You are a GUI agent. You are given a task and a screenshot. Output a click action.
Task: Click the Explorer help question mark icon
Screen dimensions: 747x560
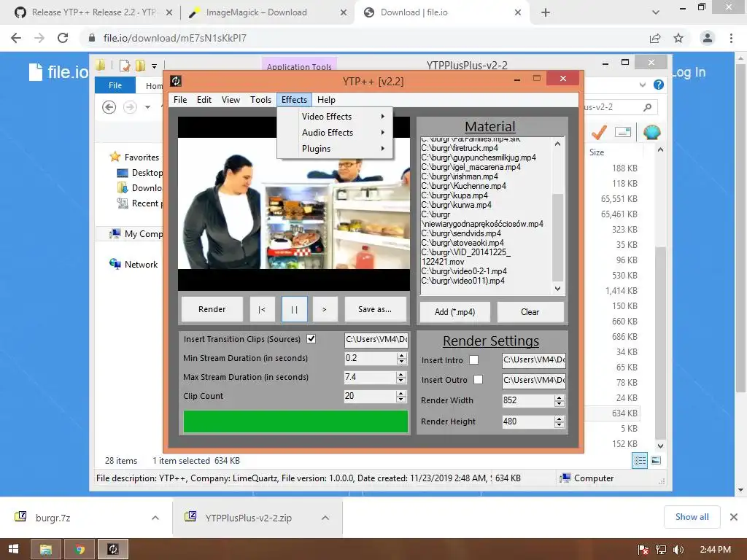[x=659, y=85]
